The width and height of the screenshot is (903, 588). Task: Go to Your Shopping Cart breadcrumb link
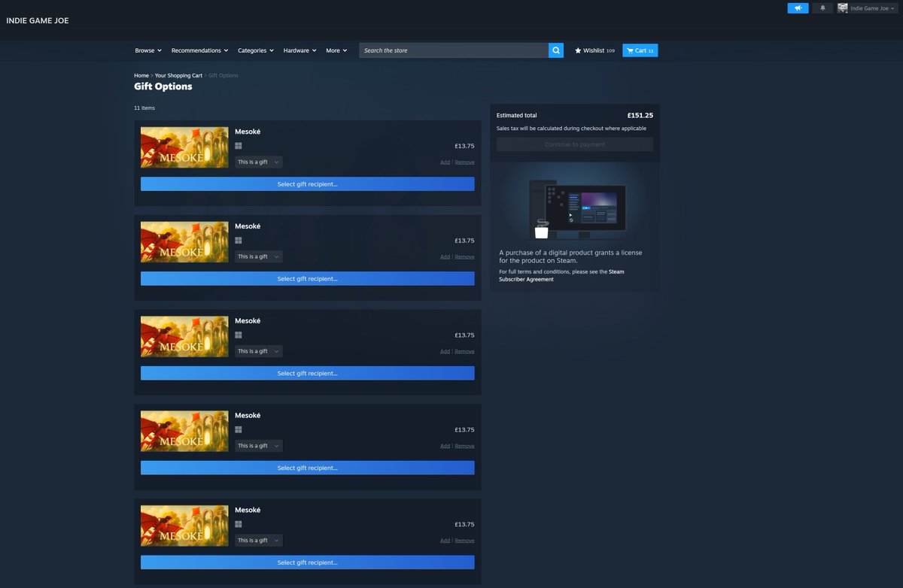[178, 76]
